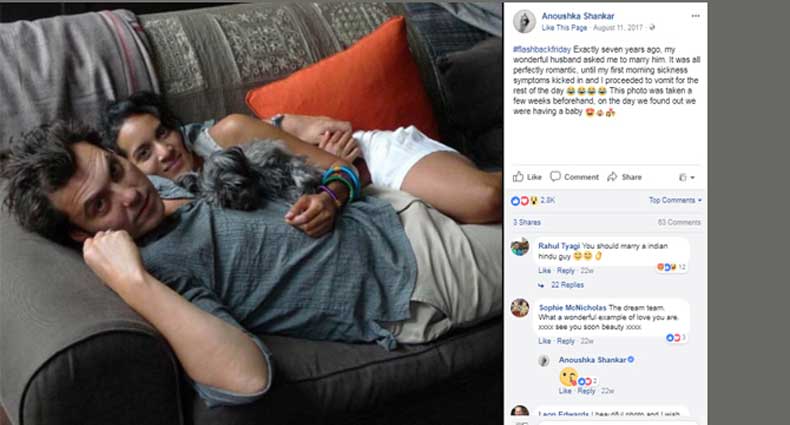Click the public globe icon beside the post date
The width and height of the screenshot is (790, 425).
(x=652, y=27)
